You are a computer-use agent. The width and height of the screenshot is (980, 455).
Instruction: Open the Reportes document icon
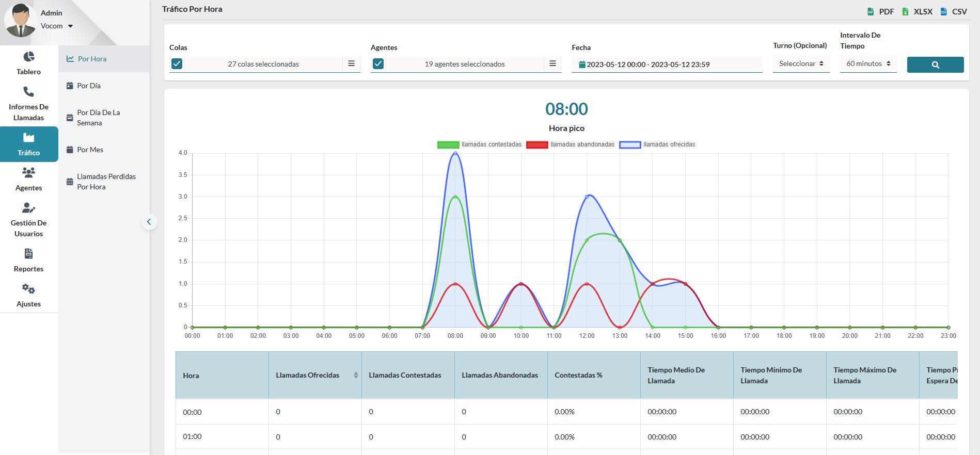[29, 253]
